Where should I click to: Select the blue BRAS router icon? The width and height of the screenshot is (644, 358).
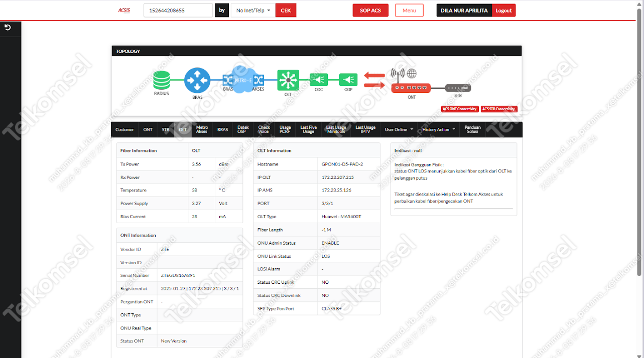tap(197, 80)
